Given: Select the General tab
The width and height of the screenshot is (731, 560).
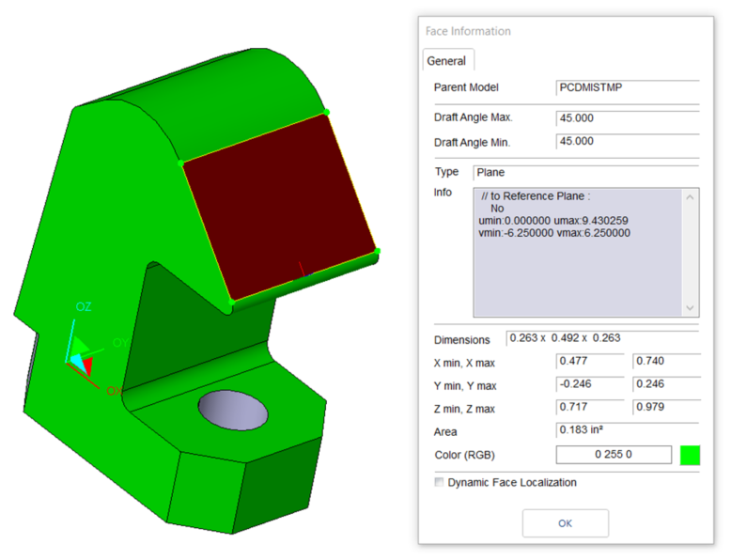Looking at the screenshot, I should point(446,61).
